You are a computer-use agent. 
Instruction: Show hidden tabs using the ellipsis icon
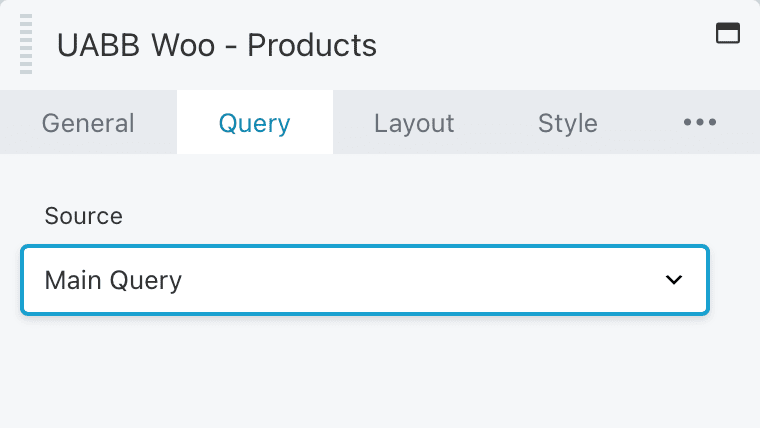(x=699, y=122)
